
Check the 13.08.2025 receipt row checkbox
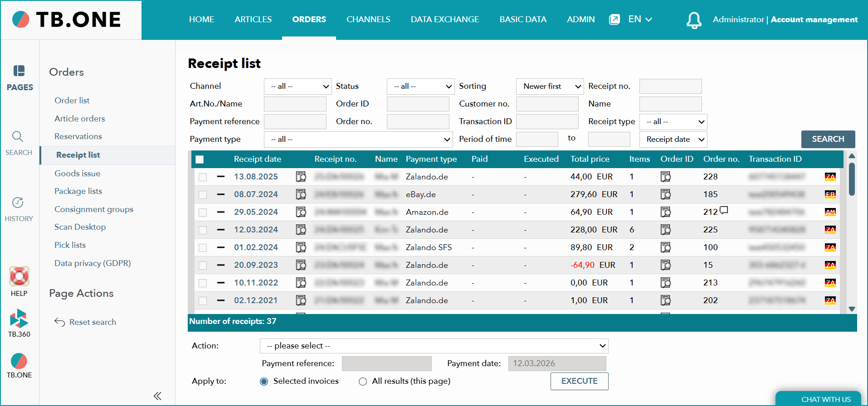coord(203,177)
